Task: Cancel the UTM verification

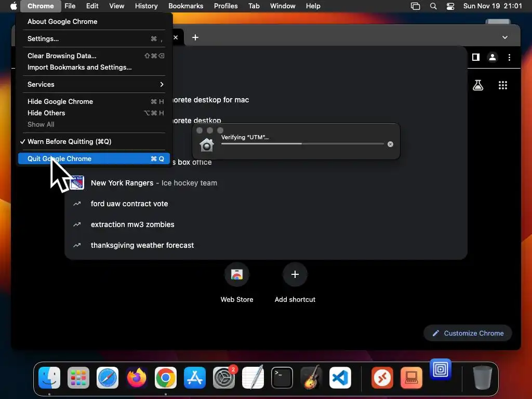Action: (391, 144)
